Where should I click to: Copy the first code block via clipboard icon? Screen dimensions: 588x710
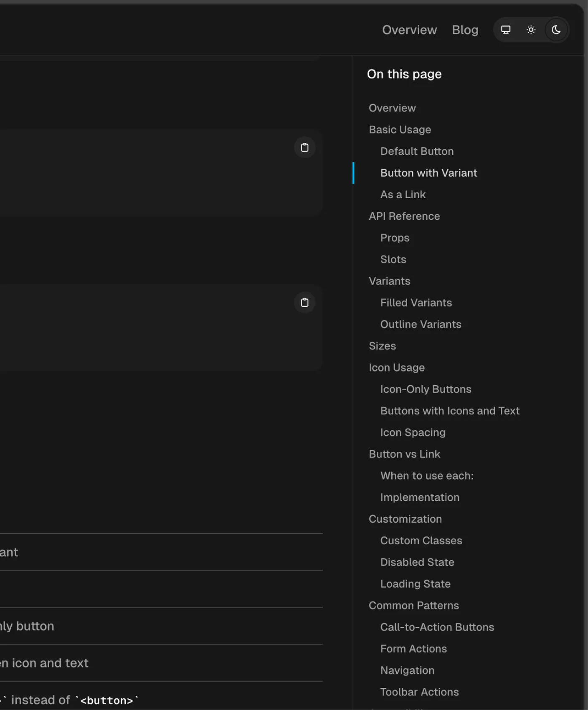coord(304,147)
